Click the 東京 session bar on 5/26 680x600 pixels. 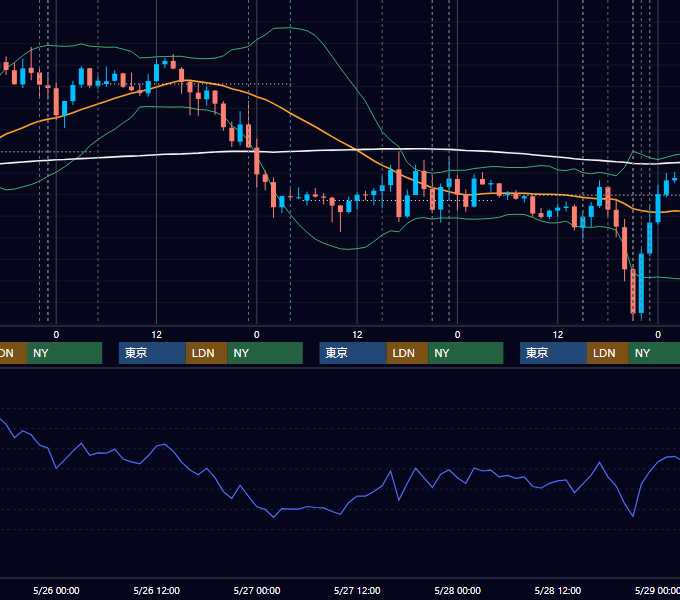pyautogui.click(x=152, y=353)
